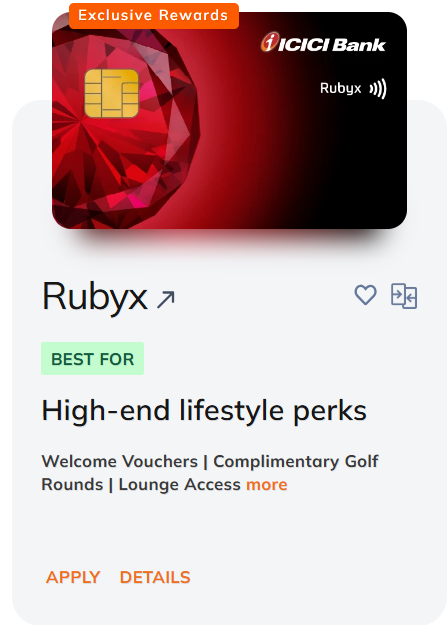Expand benefits with the 'more' link

click(267, 485)
